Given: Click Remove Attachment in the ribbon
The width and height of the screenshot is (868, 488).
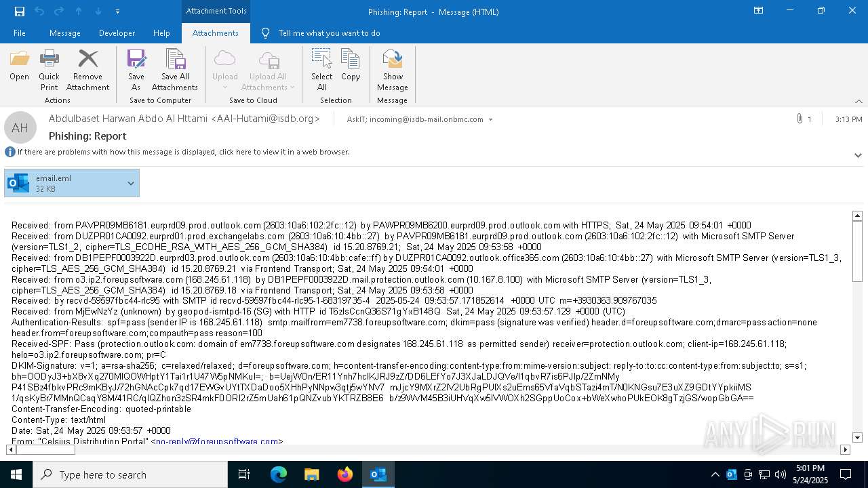Looking at the screenshot, I should coord(87,70).
